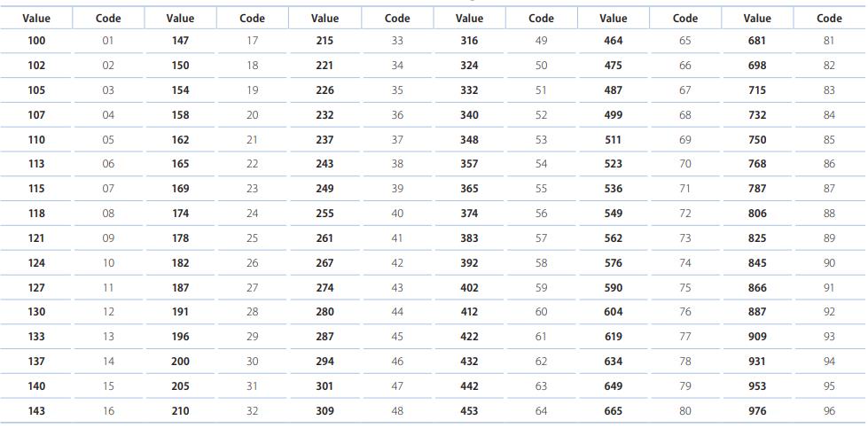Screen dimensions: 868x428
Task: Click the value 750 cell
Action: tap(757, 140)
